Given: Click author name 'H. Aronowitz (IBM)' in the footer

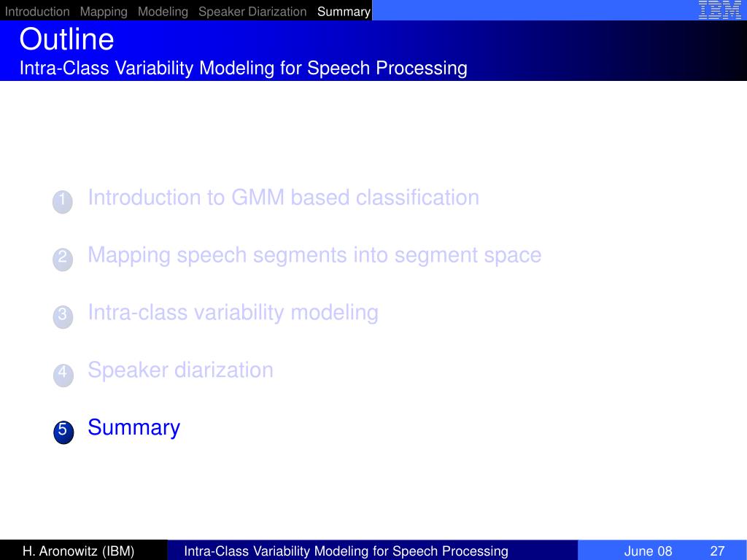Looking at the screenshot, I should tap(79, 551).
